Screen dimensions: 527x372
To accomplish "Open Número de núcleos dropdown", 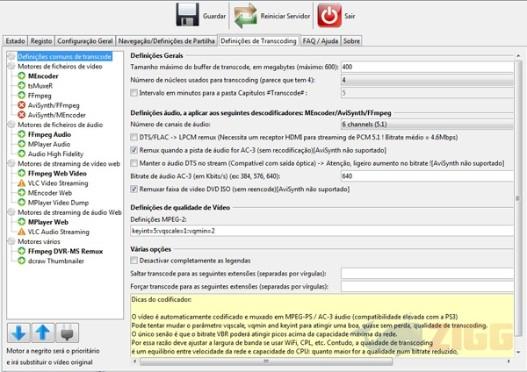I will pos(427,80).
